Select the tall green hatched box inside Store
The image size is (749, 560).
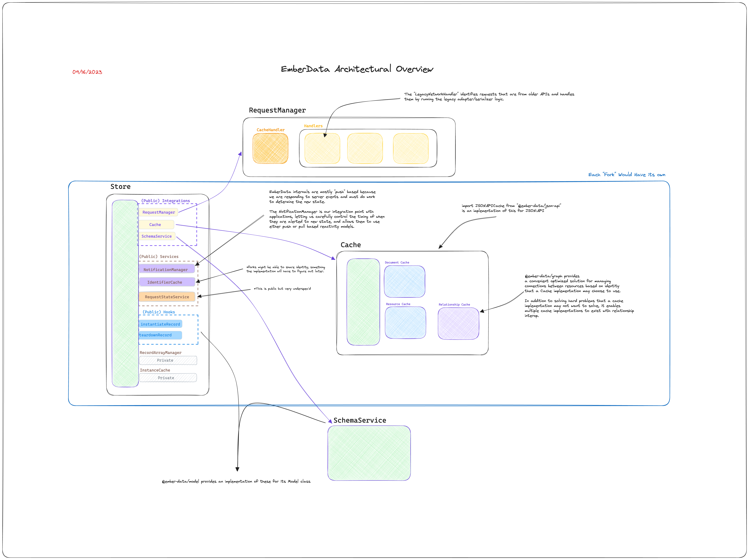[125, 293]
